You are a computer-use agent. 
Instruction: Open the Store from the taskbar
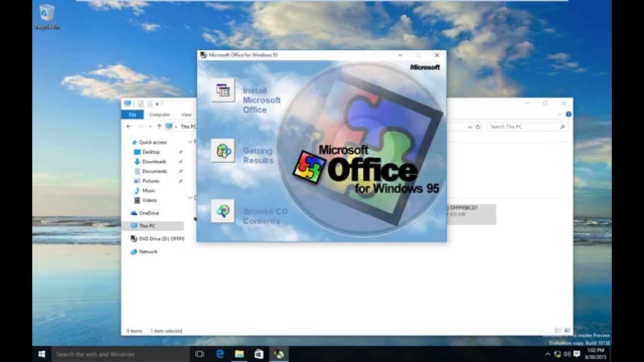[259, 354]
